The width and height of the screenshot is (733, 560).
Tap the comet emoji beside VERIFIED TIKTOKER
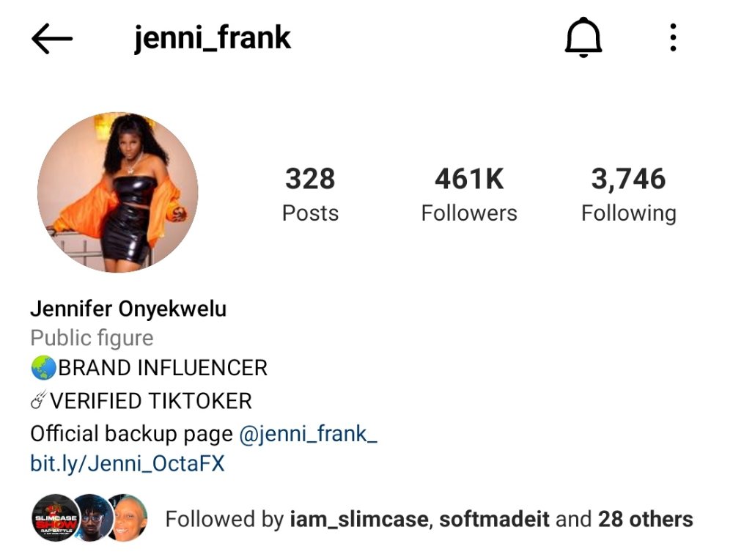39,400
